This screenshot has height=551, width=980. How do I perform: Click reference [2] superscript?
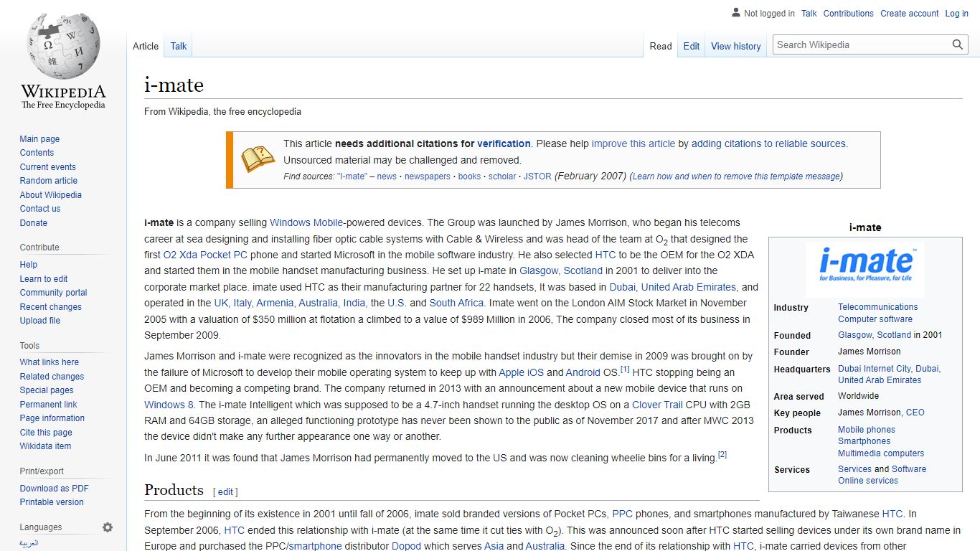pos(722,454)
